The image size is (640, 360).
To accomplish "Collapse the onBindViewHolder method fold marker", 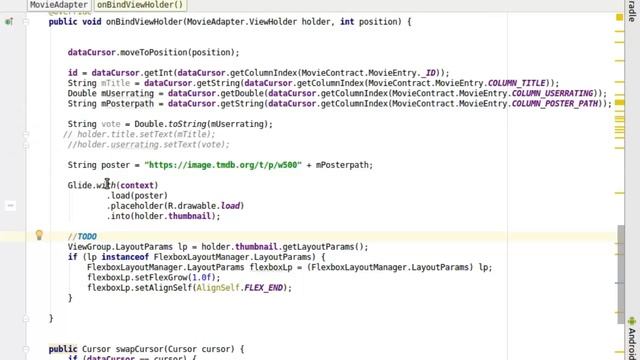I will [x=26, y=22].
